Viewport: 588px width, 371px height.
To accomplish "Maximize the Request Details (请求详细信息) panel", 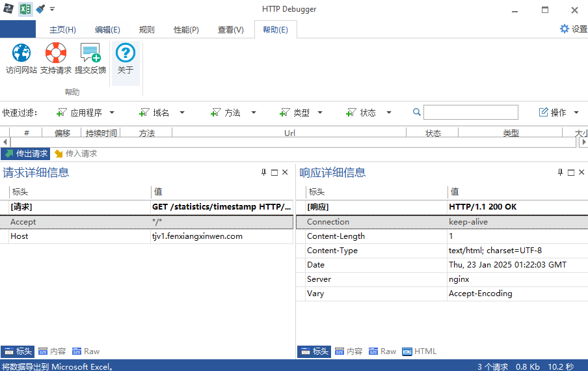I will click(274, 172).
